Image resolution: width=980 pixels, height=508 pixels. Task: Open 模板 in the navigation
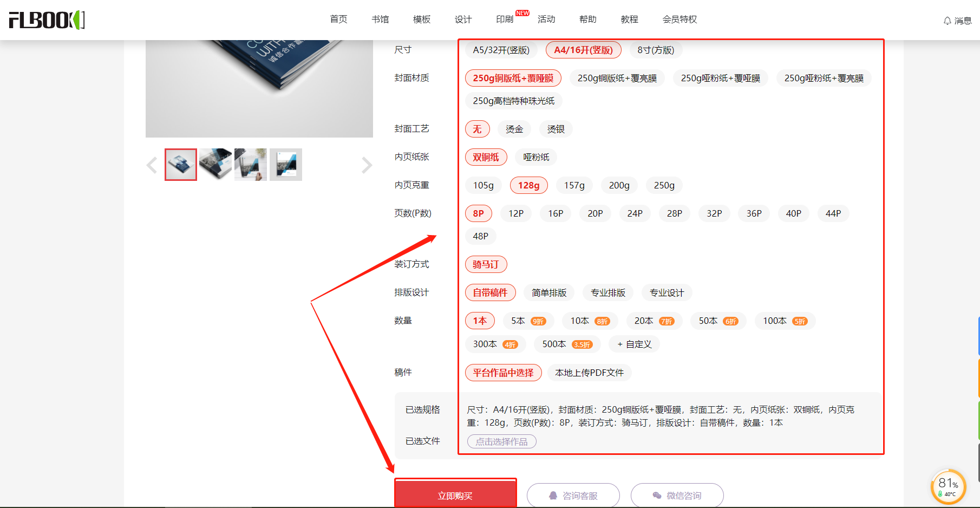[x=422, y=19]
